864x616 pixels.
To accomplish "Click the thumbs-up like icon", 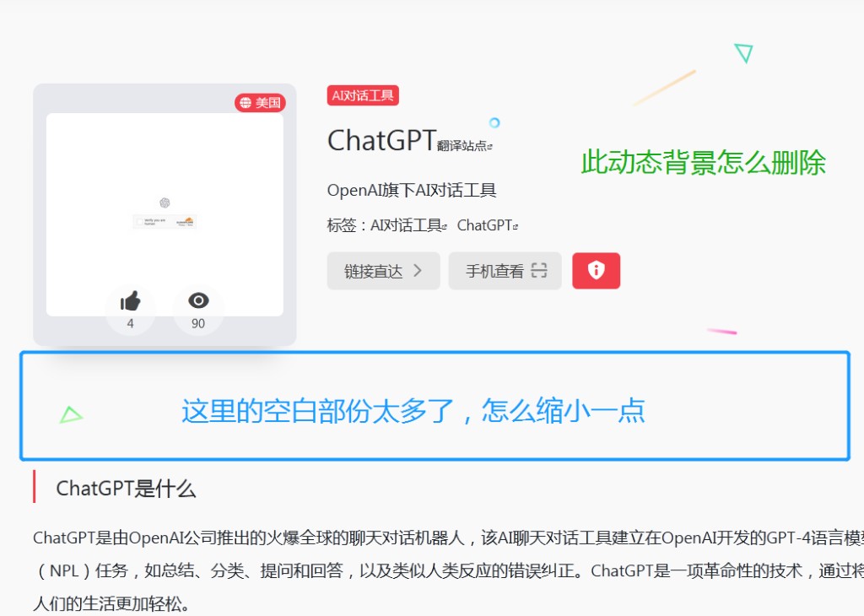I will (131, 301).
